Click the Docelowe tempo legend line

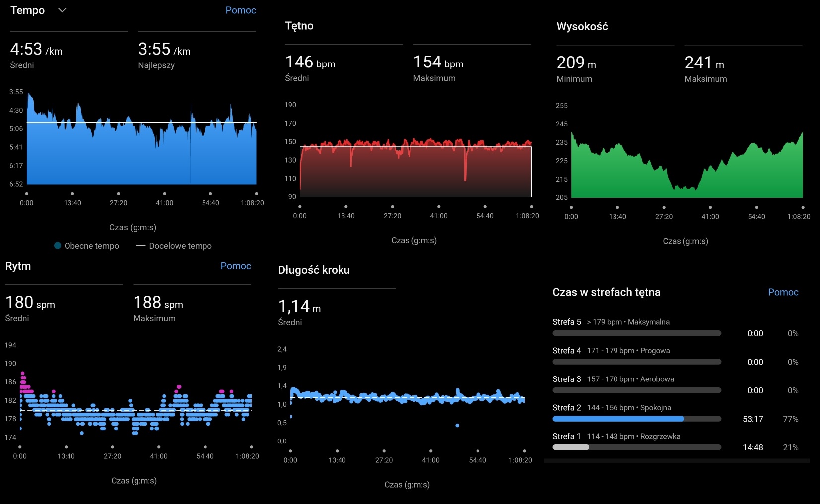pyautogui.click(x=140, y=246)
